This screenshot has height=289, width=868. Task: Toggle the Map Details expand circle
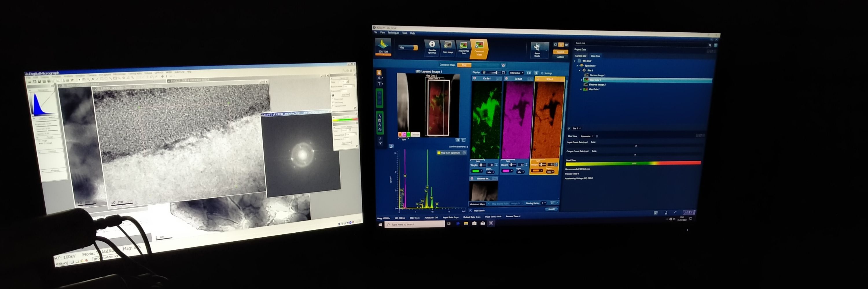click(x=471, y=211)
